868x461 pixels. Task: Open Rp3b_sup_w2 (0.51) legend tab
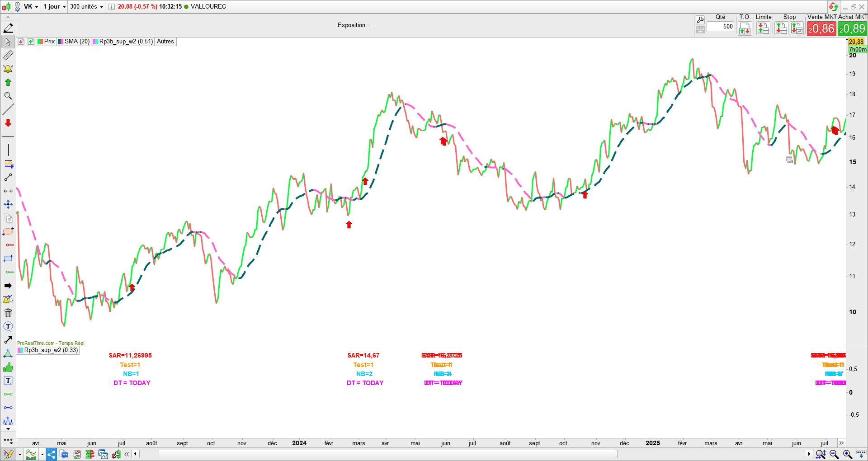pos(123,42)
